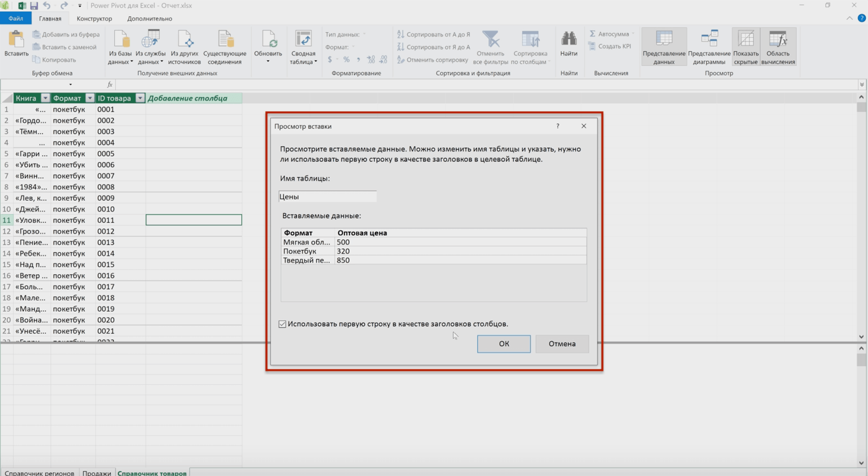Click the Power Pivot help icon

tap(861, 19)
